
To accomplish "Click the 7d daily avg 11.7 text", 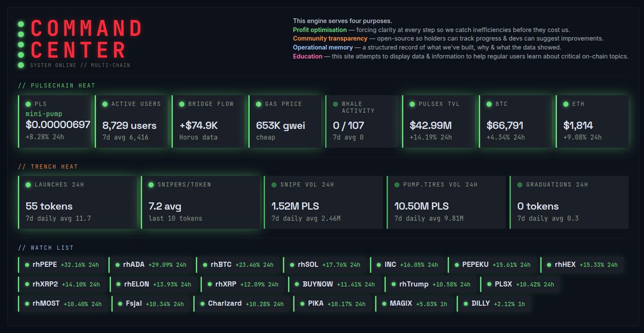I will pyautogui.click(x=58, y=219).
